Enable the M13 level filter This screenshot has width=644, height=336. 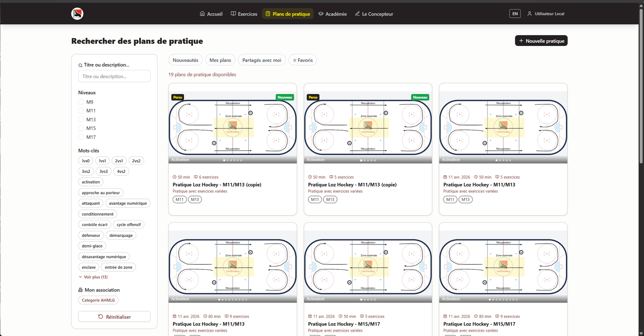coord(81,119)
